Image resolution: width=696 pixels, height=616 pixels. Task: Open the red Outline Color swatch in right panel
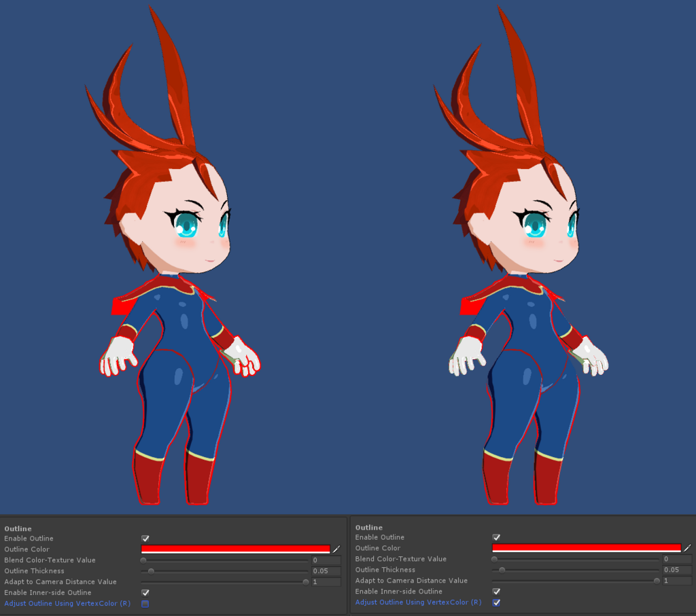tap(587, 547)
